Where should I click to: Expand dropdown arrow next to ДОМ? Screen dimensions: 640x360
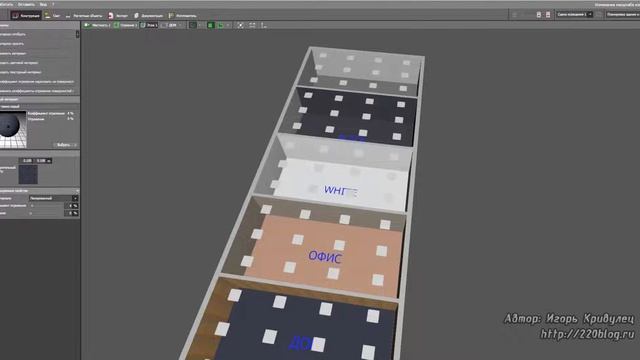click(x=181, y=25)
